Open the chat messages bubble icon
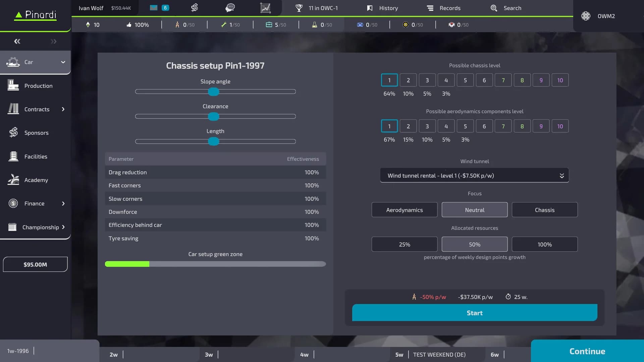Screen dimensions: 644x362 230,8
